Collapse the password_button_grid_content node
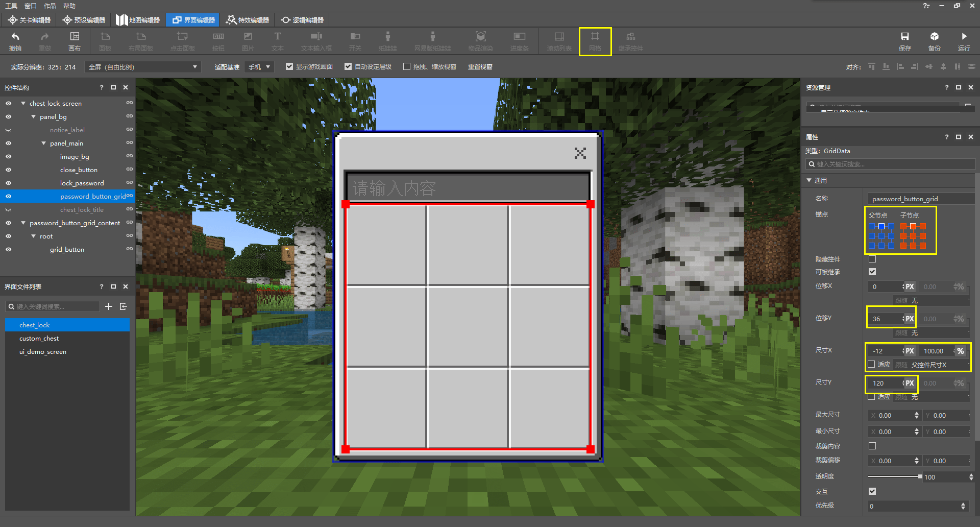Viewport: 980px width, 527px height. [23, 223]
